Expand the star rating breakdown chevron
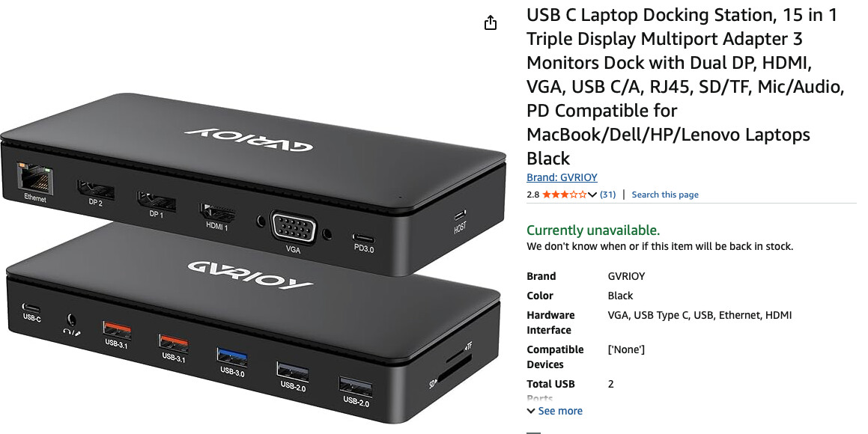 pyautogui.click(x=592, y=195)
